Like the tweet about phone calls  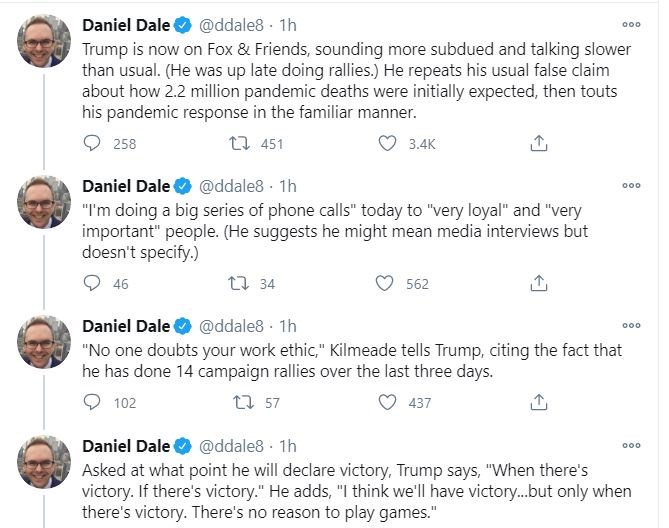coord(386,284)
